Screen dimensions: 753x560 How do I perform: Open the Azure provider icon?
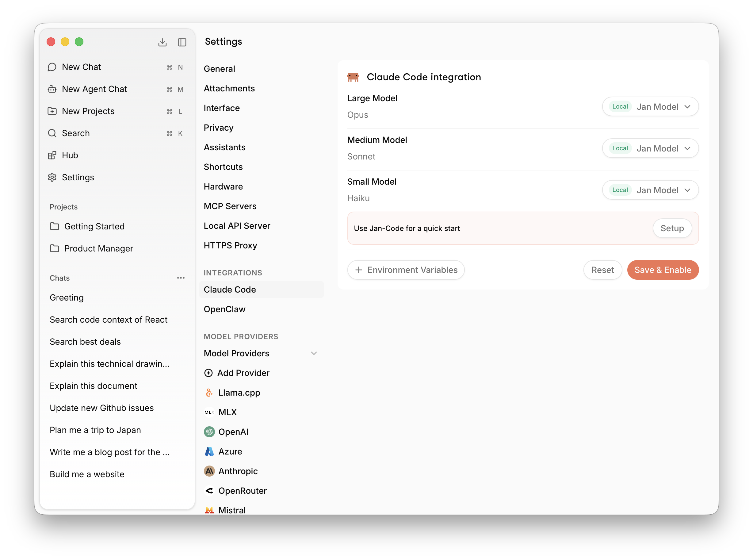[x=209, y=451]
